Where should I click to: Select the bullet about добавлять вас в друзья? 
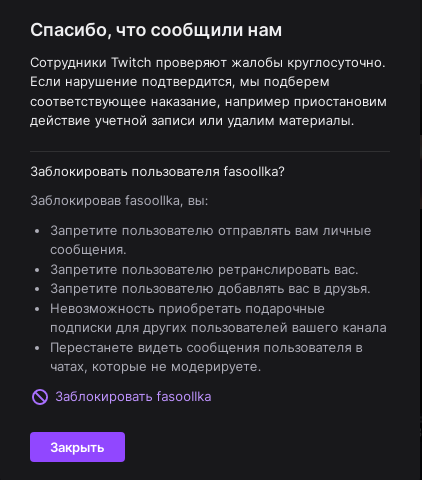[x=210, y=289]
